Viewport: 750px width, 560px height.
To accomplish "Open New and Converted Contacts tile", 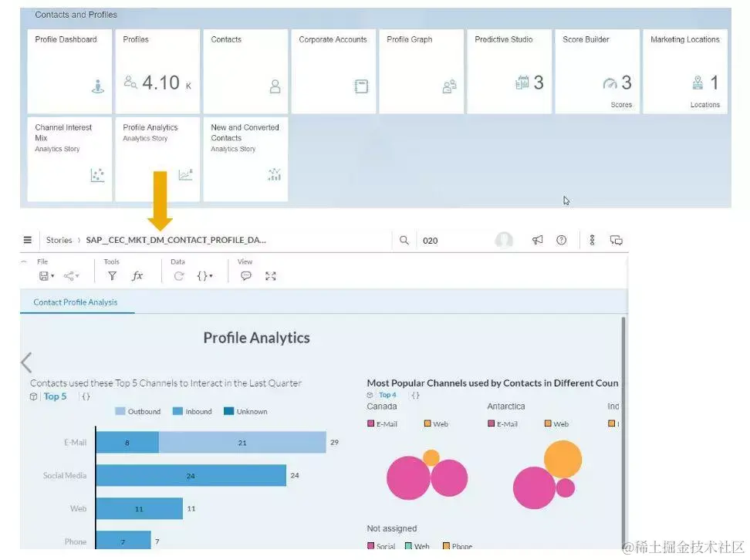I will click(245, 159).
